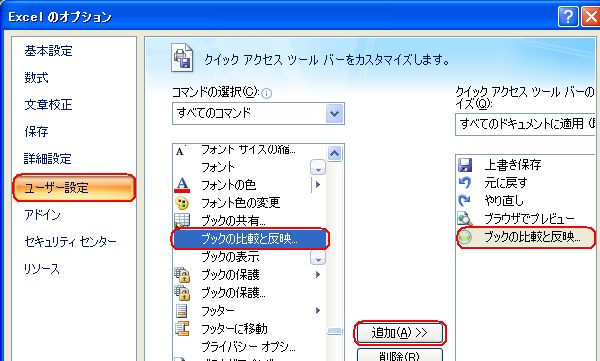
Task: Select 上書き保存 text in toolbar list
Action: click(513, 165)
